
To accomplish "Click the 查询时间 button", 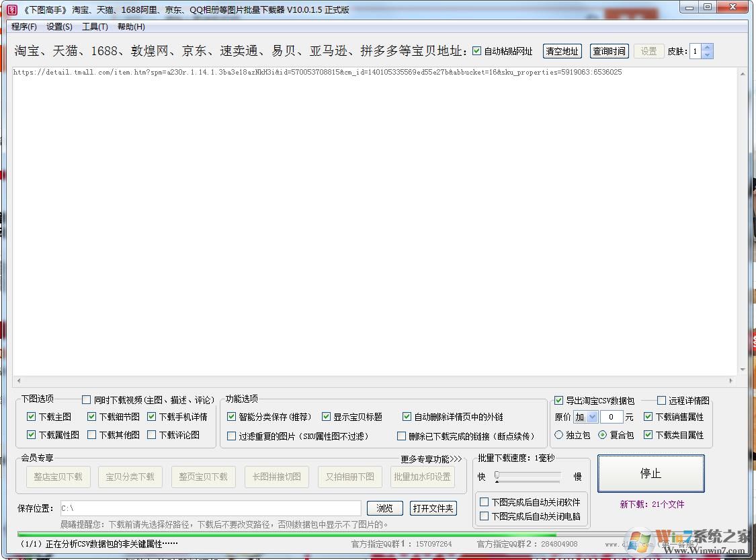I will (x=609, y=50).
